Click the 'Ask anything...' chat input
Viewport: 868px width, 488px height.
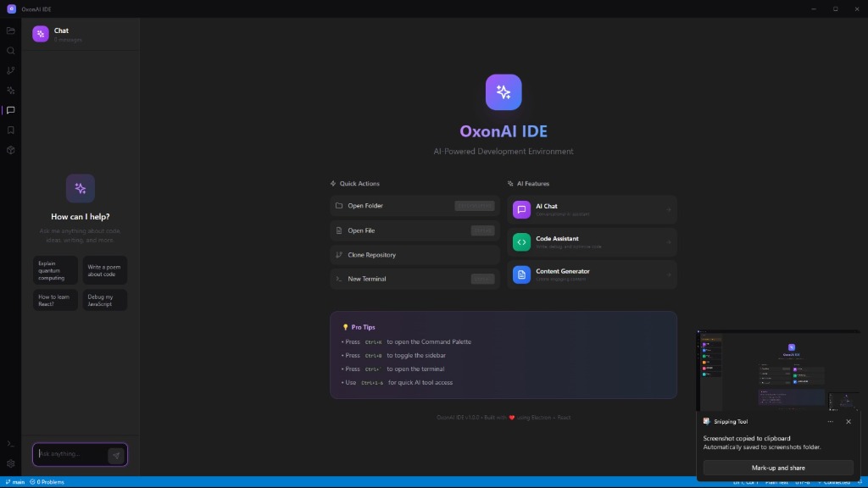(71, 454)
